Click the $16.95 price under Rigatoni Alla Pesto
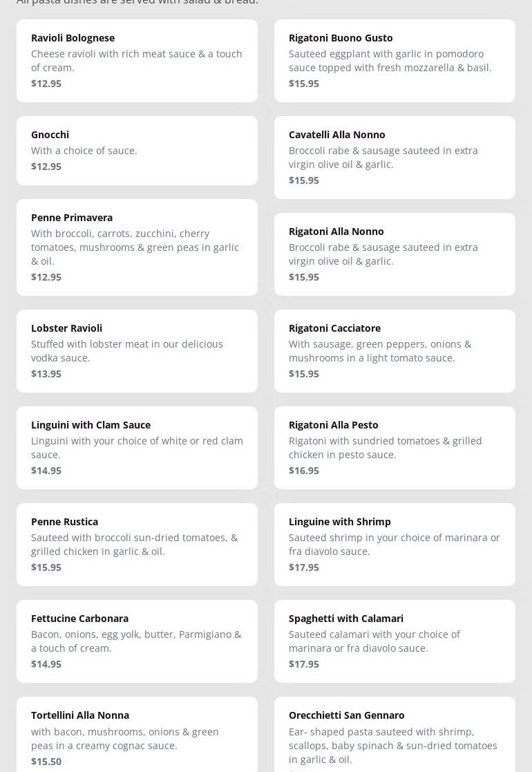This screenshot has height=772, width=532. [x=304, y=471]
